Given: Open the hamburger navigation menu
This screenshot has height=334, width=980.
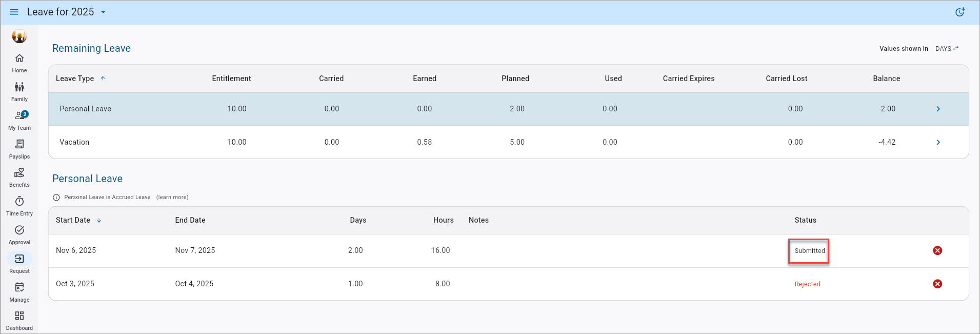Looking at the screenshot, I should pyautogui.click(x=14, y=12).
